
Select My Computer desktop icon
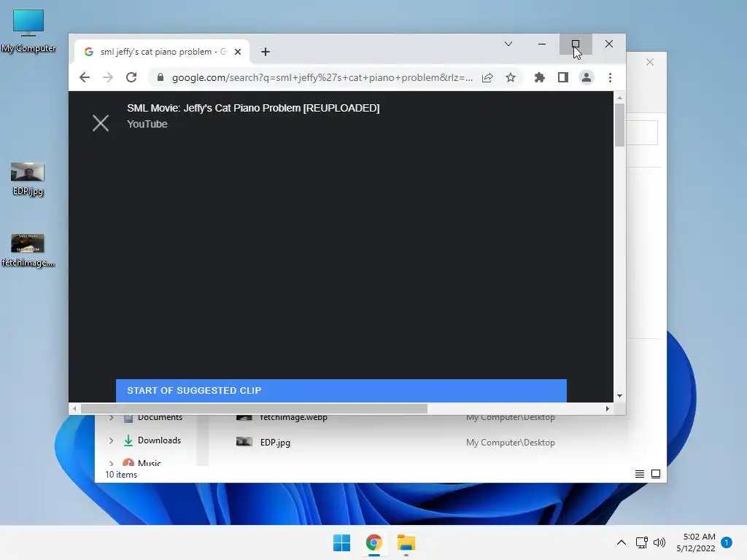coord(28,31)
